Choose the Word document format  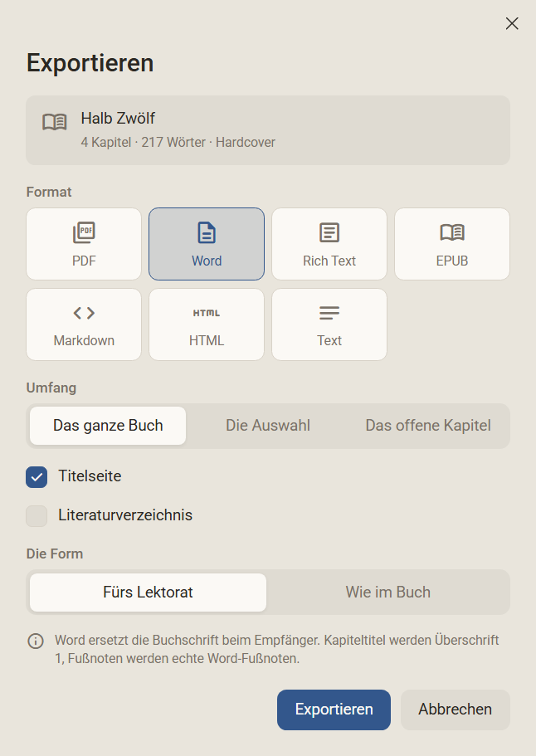pyautogui.click(x=207, y=244)
